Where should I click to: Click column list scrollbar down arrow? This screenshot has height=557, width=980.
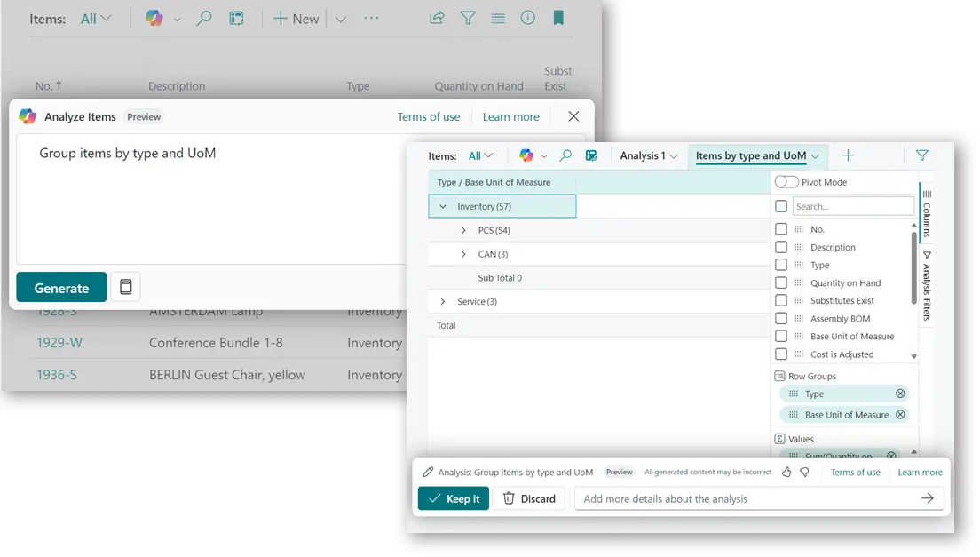[913, 356]
